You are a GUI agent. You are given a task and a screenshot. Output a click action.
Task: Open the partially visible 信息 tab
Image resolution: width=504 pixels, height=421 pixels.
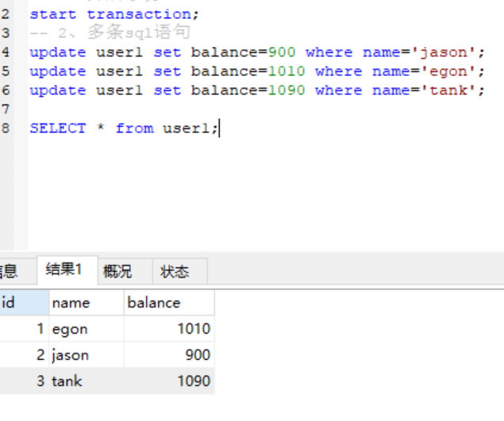(17, 271)
